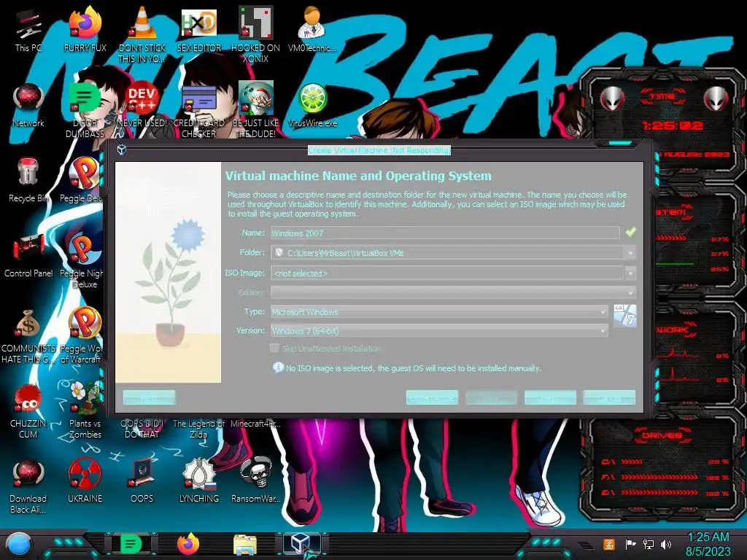Open File Explorer from the taskbar
747x560 pixels.
pyautogui.click(x=245, y=544)
